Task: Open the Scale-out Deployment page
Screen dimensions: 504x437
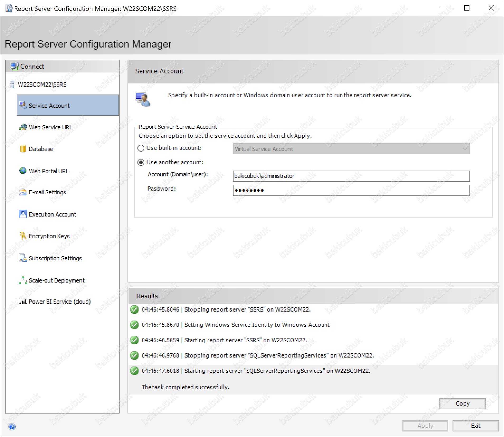Action: point(56,280)
